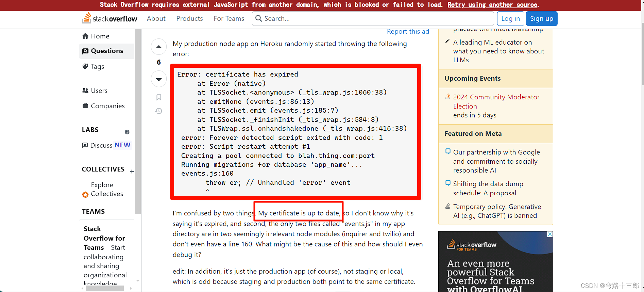Click 'ends in 5 days' text
Screen dimensions: 644x292
(x=475, y=115)
